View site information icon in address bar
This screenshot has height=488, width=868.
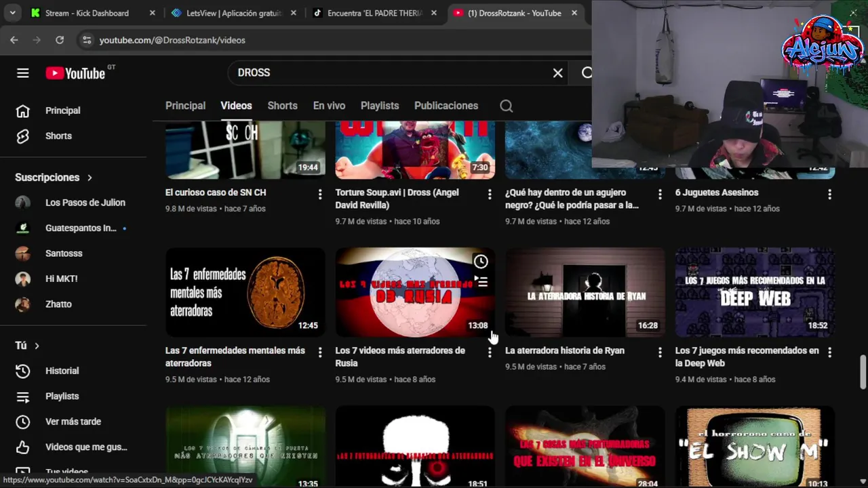point(87,40)
